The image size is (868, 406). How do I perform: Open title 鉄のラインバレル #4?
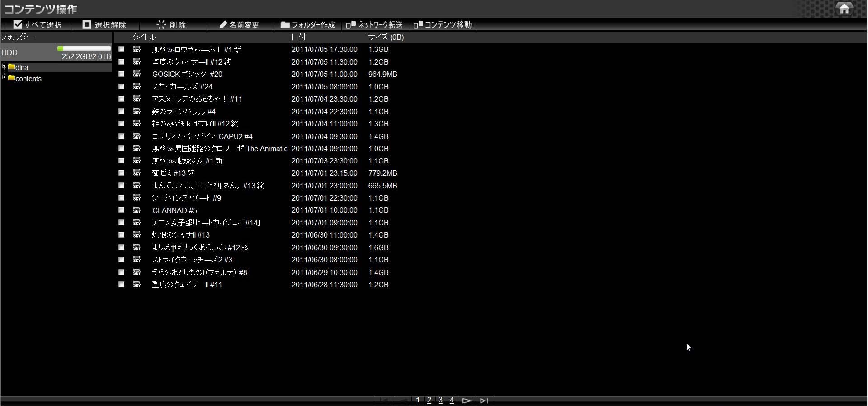pyautogui.click(x=184, y=111)
